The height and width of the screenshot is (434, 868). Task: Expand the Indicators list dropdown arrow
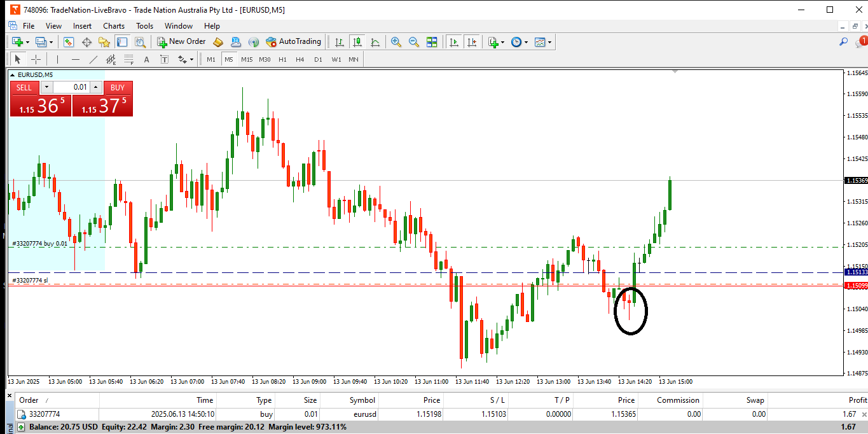[503, 43]
